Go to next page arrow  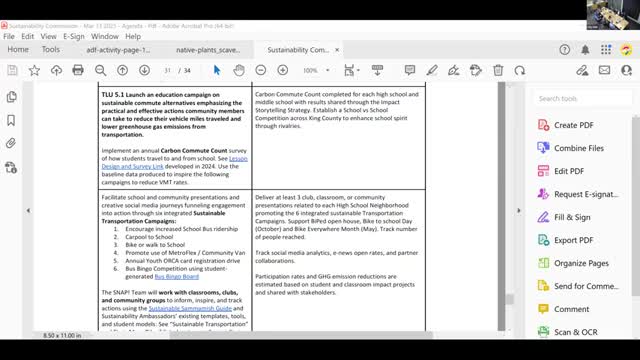[x=144, y=70]
